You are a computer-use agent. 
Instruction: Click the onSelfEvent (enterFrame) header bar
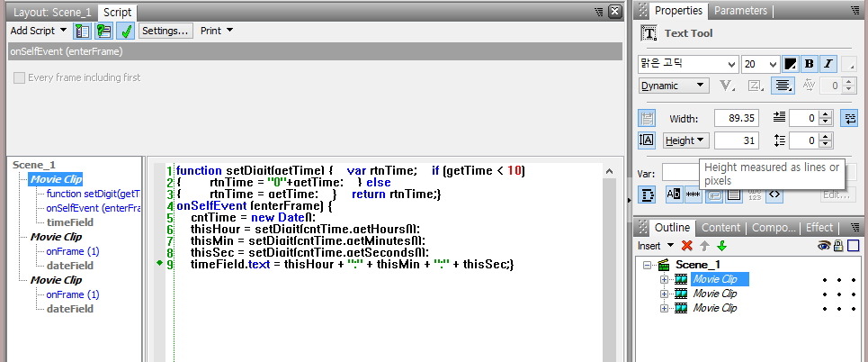click(x=316, y=51)
